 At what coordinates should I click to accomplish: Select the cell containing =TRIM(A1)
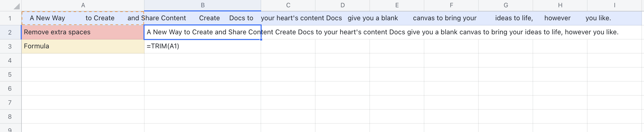pos(203,46)
